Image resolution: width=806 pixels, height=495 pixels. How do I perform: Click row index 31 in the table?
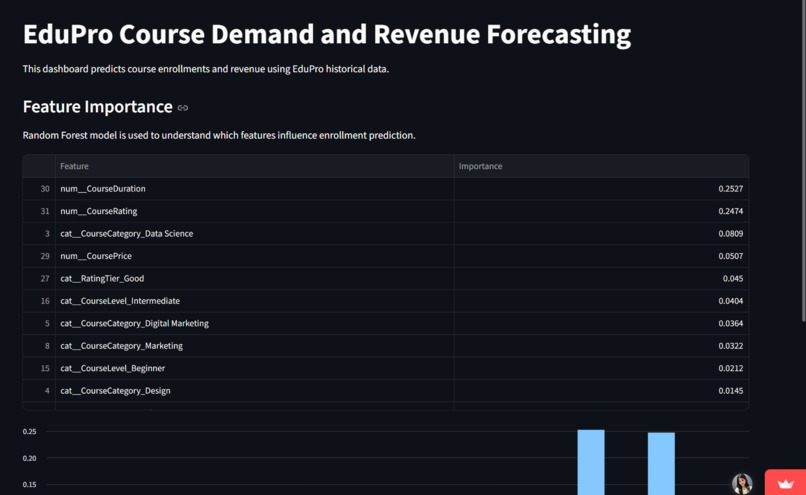(45, 211)
